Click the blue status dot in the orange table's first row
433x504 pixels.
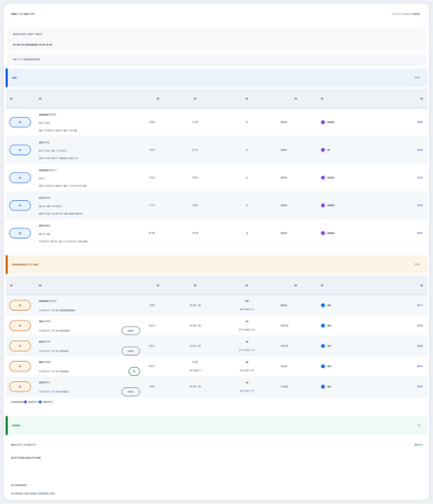point(323,306)
